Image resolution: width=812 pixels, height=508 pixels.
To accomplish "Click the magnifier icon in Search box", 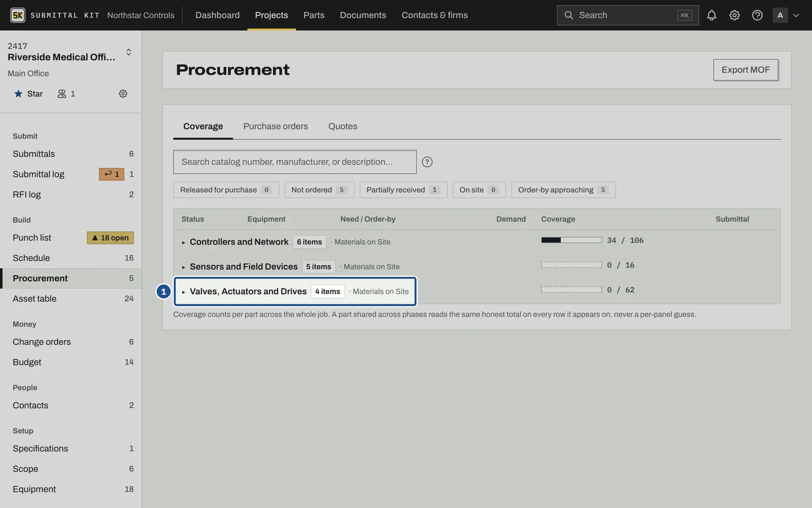I will [569, 15].
